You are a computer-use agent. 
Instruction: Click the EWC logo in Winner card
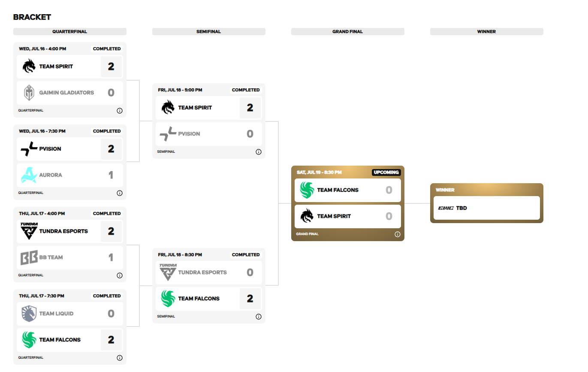coord(446,208)
